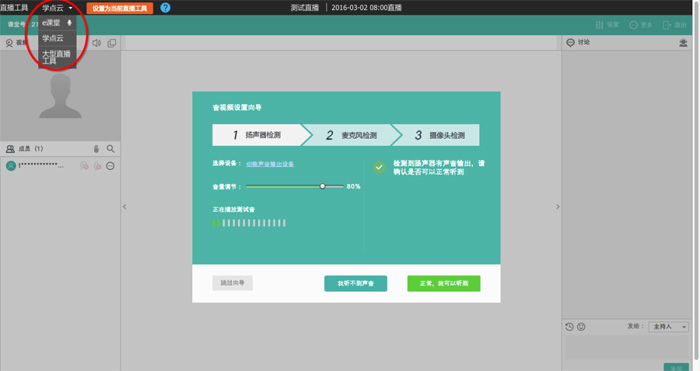700x371 pixels.
Task: Click the 切换声音输出设备 link
Action: coord(270,164)
